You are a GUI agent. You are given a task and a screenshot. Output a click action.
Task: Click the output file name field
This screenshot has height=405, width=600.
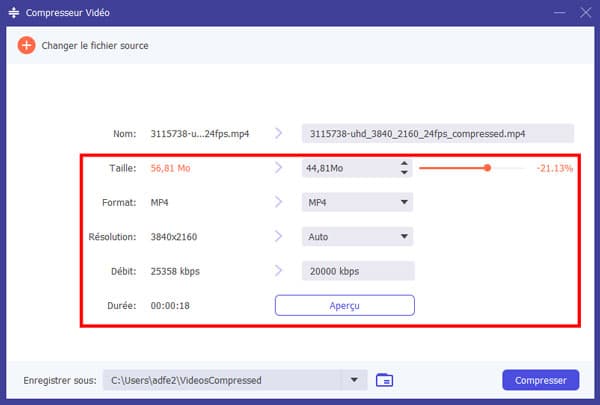click(x=437, y=134)
